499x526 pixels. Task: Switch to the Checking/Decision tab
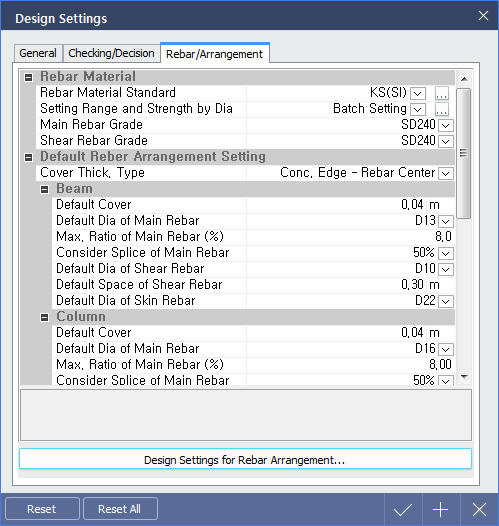click(x=111, y=53)
